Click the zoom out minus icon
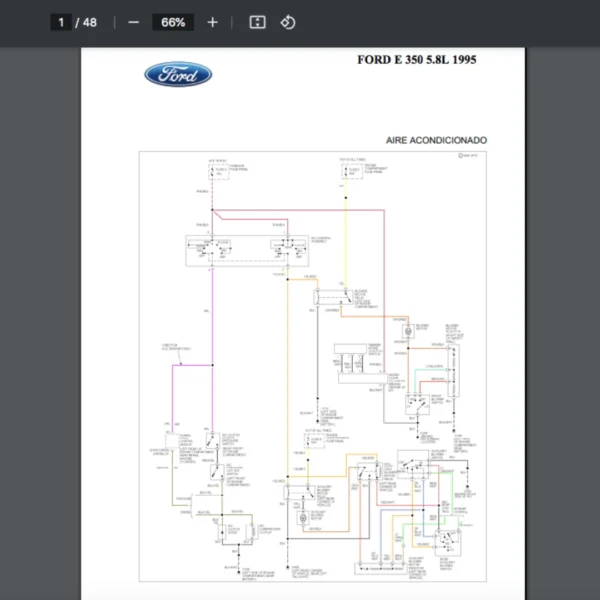The image size is (600, 600). click(x=134, y=22)
